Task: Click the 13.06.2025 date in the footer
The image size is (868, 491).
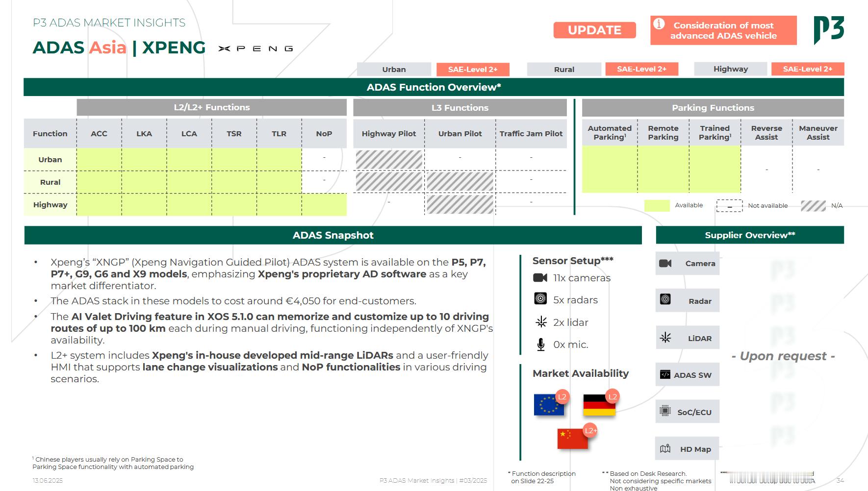Action: click(48, 480)
